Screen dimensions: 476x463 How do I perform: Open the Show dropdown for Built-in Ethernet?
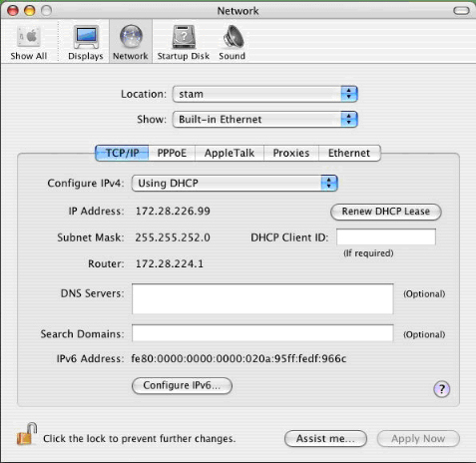point(264,120)
